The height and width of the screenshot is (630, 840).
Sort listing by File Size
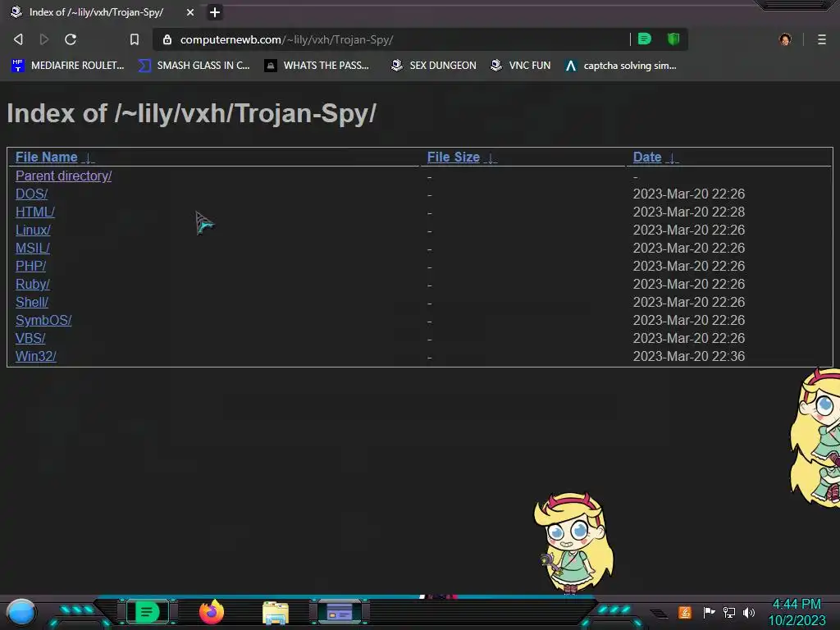click(x=453, y=157)
